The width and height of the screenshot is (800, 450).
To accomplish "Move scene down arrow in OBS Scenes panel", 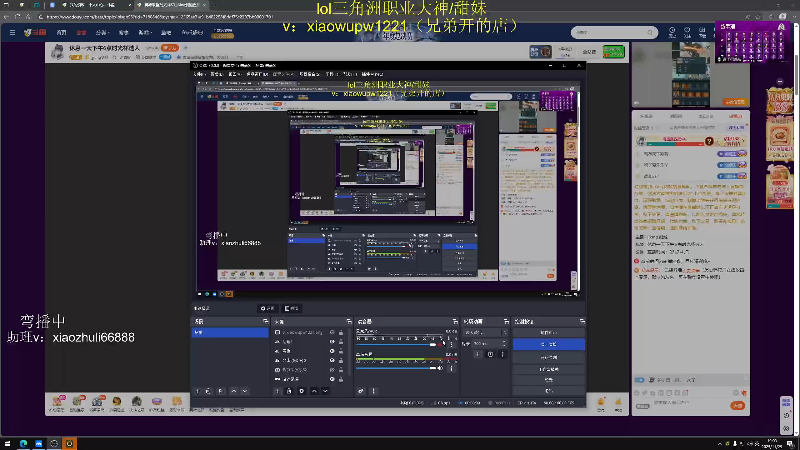I will (x=245, y=391).
